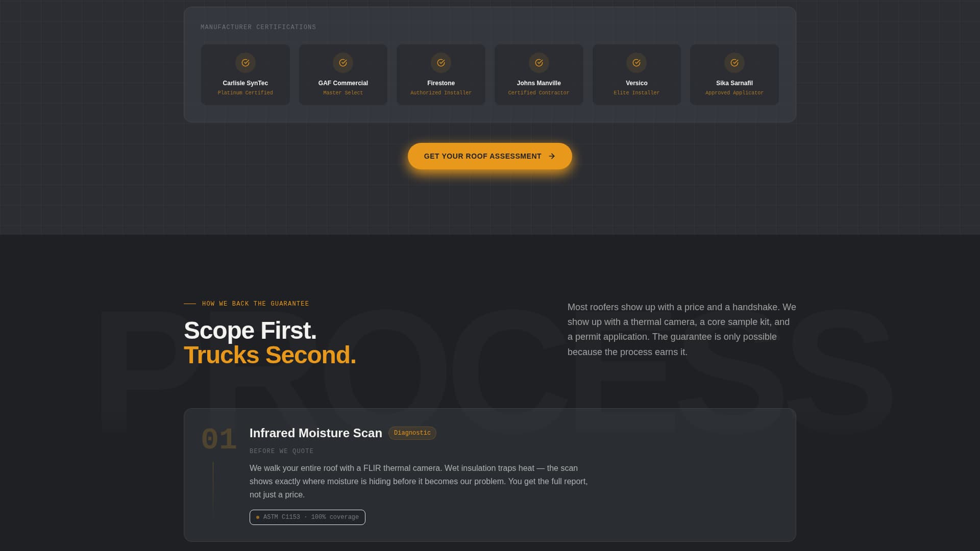Click the GAF Commercial checkmark icon
The image size is (980, 551).
pos(343,63)
